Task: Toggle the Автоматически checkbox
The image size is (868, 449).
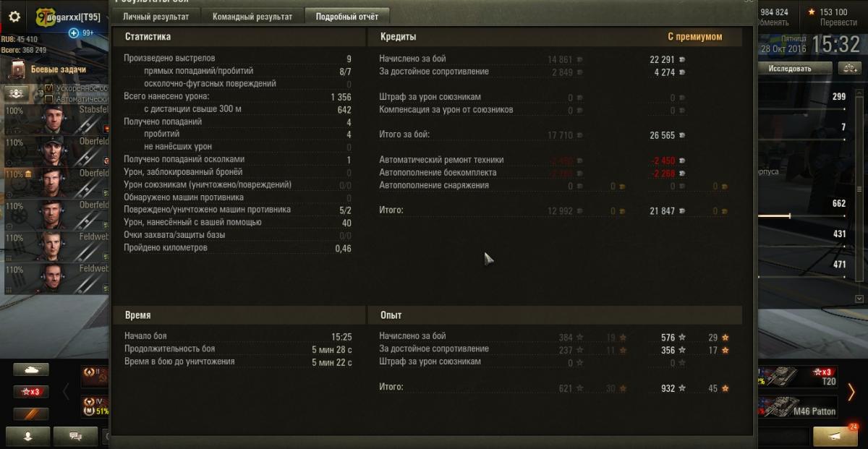Action: pyautogui.click(x=49, y=99)
